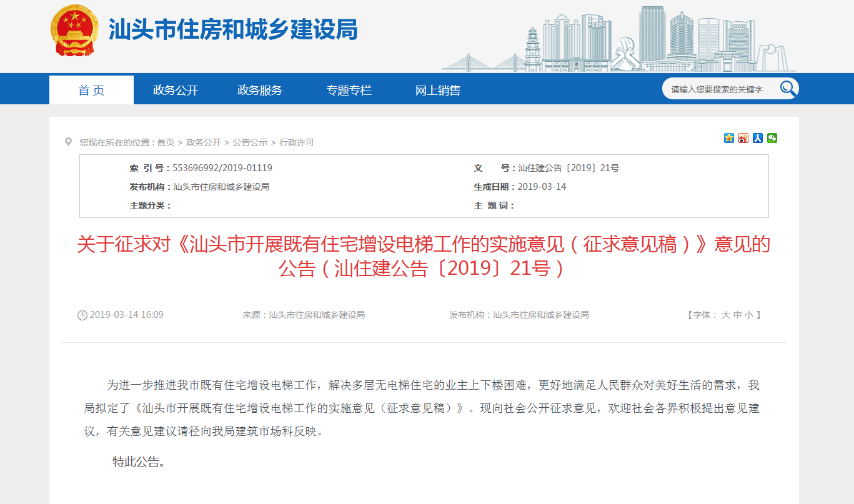Open the 首页 navigation tab
854x504 pixels.
coord(91,90)
